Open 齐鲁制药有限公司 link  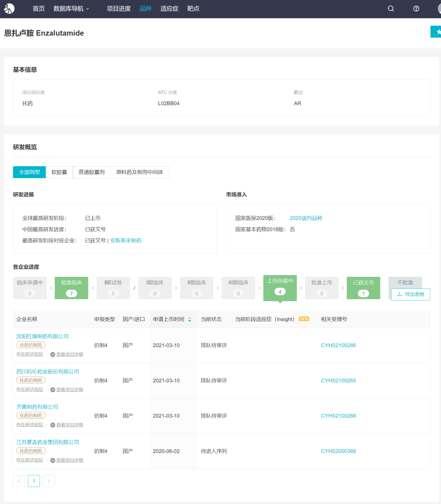(x=37, y=407)
